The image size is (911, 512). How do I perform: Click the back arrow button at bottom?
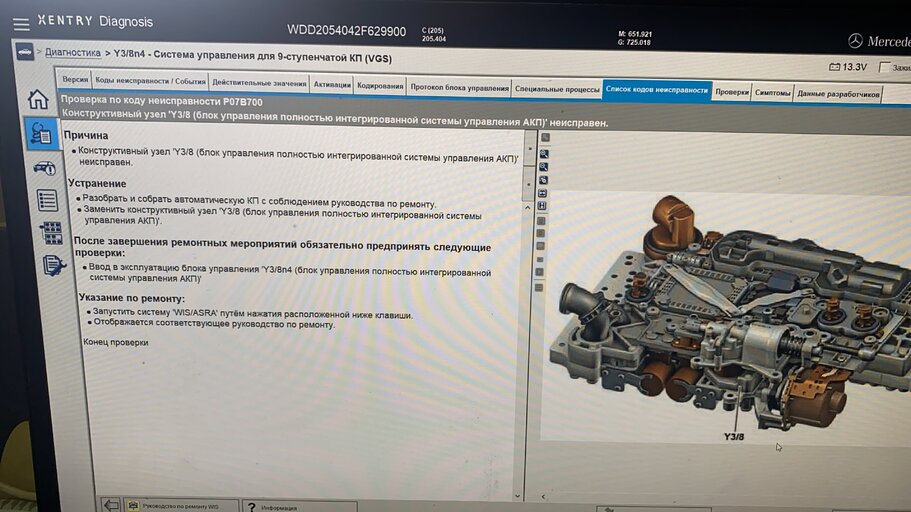111,504
